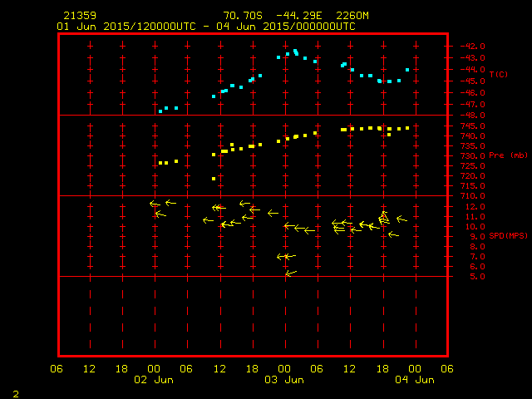Click the elevation value 2260M

point(352,16)
